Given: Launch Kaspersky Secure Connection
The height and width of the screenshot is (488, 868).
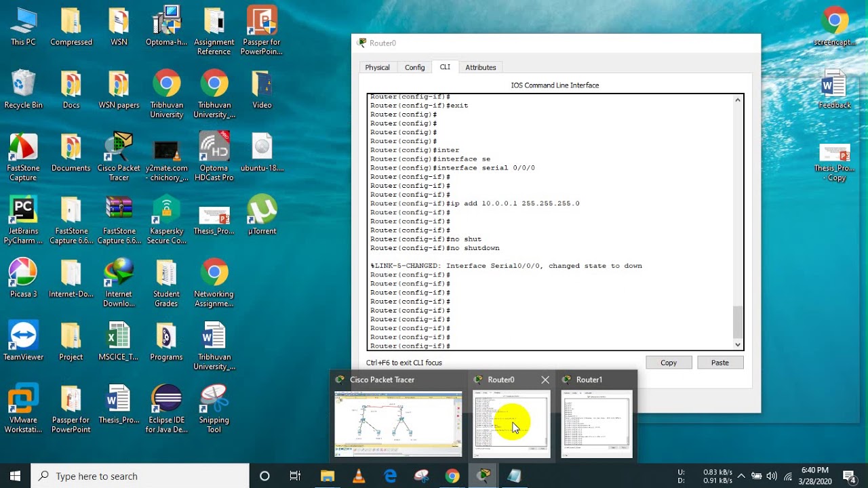Looking at the screenshot, I should click(166, 220).
